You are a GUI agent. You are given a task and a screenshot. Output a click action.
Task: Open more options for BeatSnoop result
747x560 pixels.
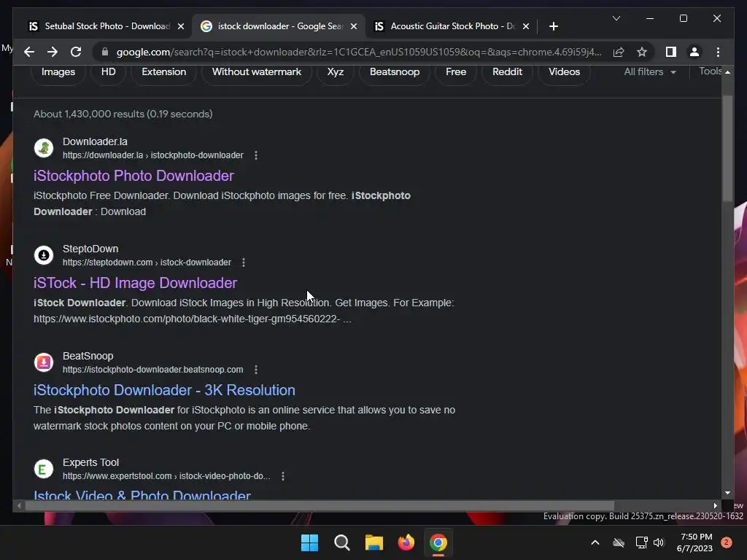pos(256,370)
